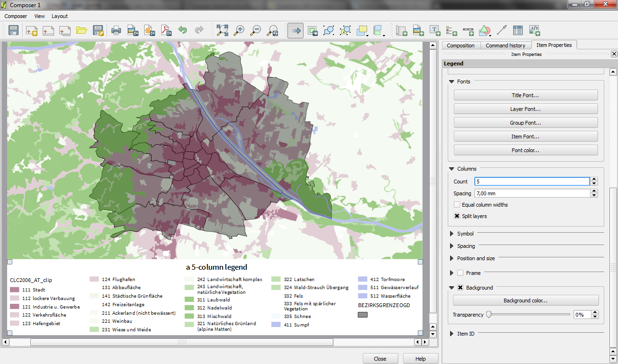The width and height of the screenshot is (618, 364).
Task: Open the Background color picker
Action: tap(525, 300)
